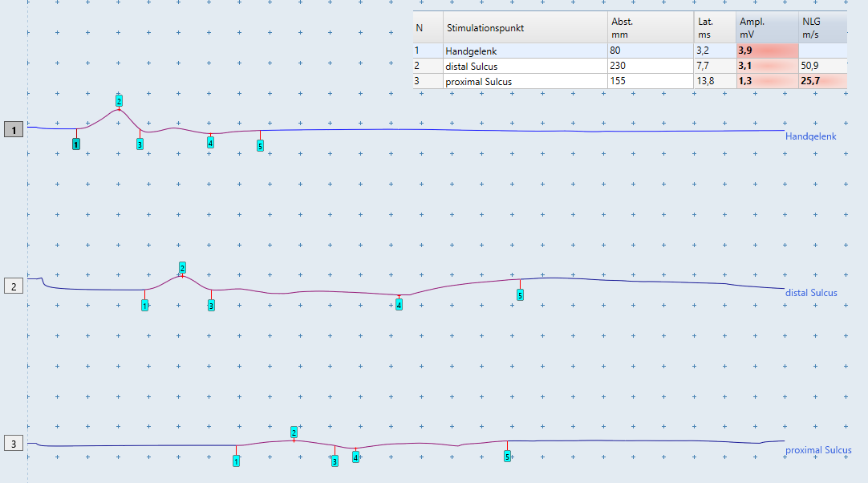
Task: Click the 155 distance cell
Action: pos(651,81)
